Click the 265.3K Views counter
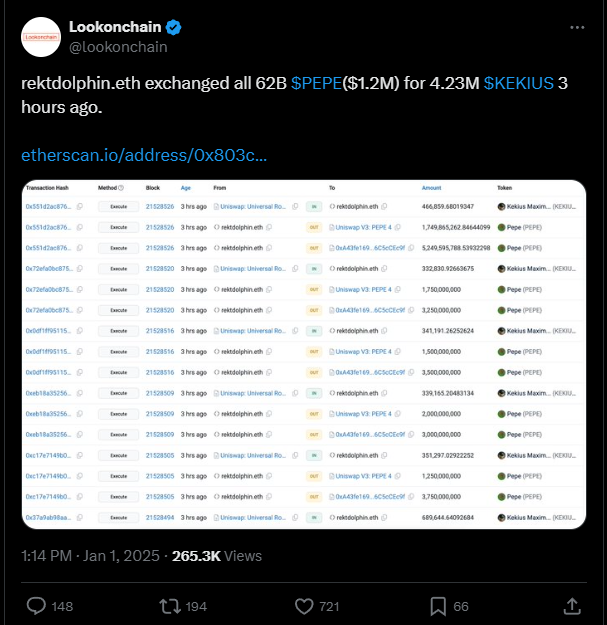The height and width of the screenshot is (625, 607). pyautogui.click(x=217, y=556)
